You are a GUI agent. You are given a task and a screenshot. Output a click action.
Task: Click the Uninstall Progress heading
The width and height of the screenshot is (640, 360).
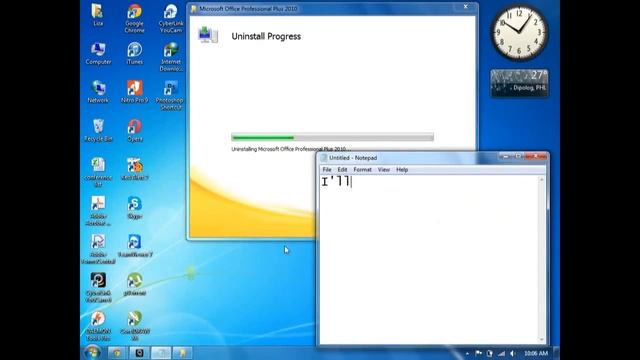pos(266,36)
